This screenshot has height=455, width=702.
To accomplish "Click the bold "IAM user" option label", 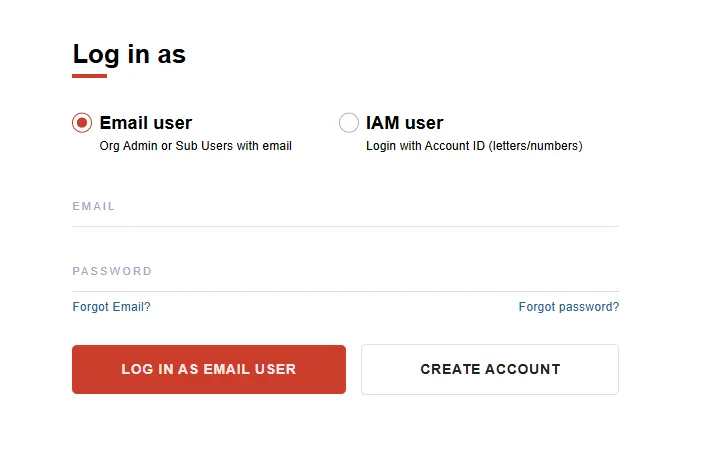I will point(404,123).
